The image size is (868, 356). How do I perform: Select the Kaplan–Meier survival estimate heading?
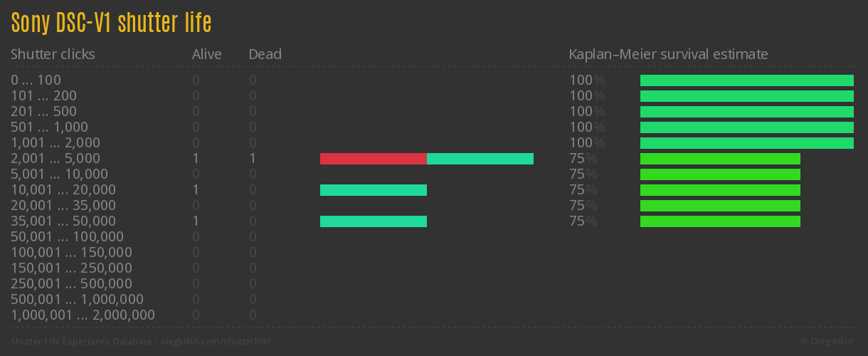point(668,54)
